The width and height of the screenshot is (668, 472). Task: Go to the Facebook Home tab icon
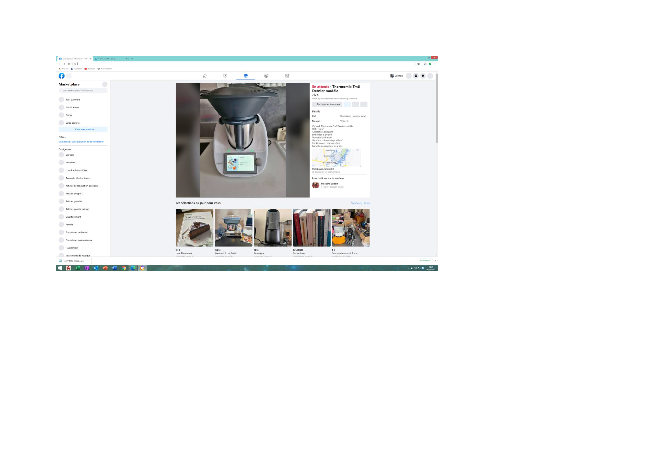pyautogui.click(x=205, y=76)
